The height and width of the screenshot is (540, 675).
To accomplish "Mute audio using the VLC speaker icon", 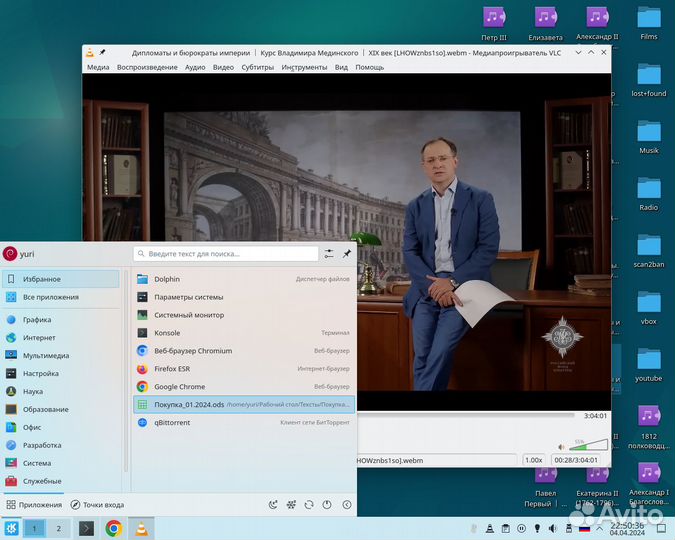I will coord(562,446).
